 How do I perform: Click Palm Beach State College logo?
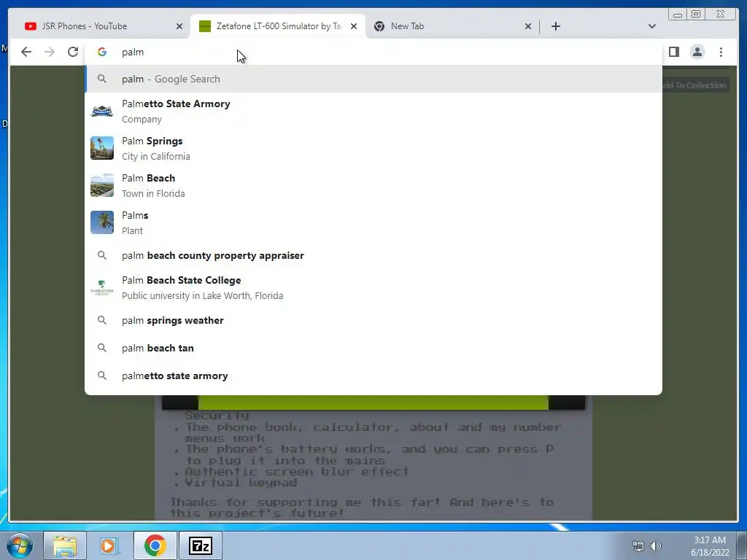[102, 287]
